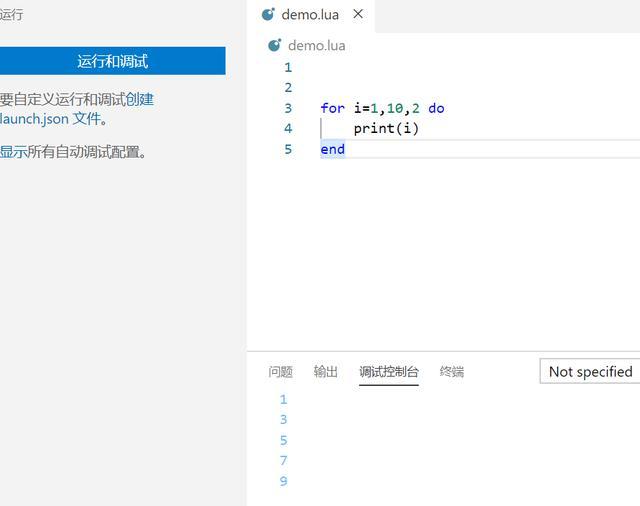Switch to the 输出 panel tab
The image size is (640, 506).
click(325, 372)
